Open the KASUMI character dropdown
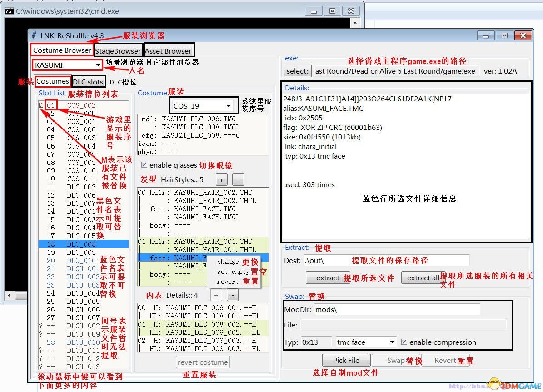This screenshot has height=392, width=543. 67,65
